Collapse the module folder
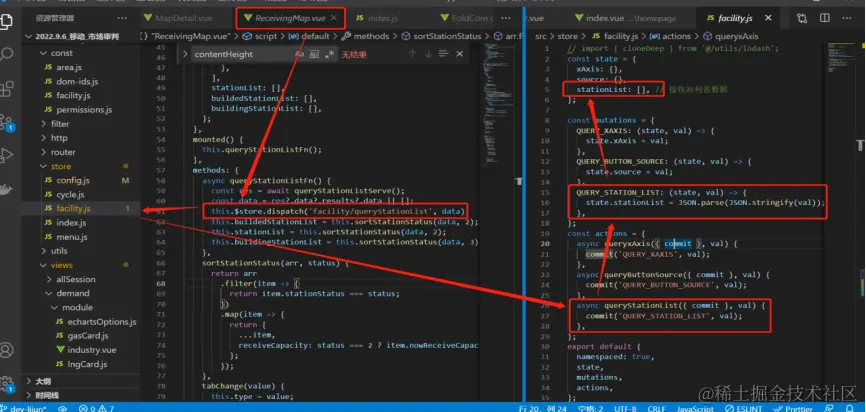This screenshot has width=866, height=412. click(77, 307)
